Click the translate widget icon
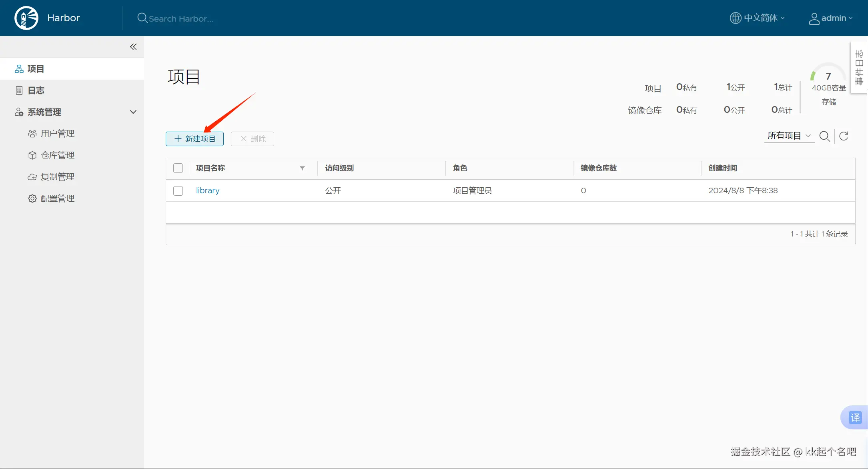This screenshot has height=469, width=868. click(x=855, y=417)
